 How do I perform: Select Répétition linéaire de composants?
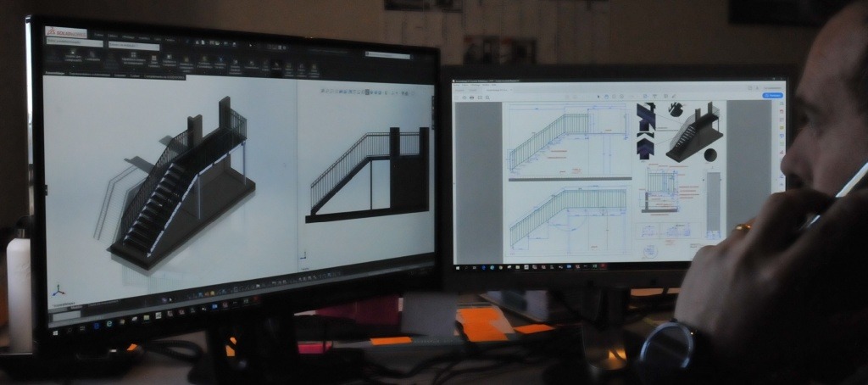pos(133,59)
